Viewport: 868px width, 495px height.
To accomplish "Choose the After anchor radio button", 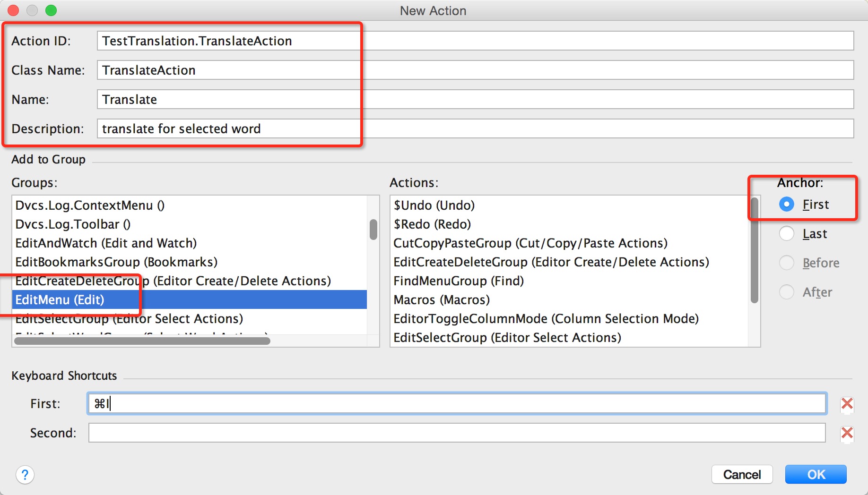I will tap(787, 292).
